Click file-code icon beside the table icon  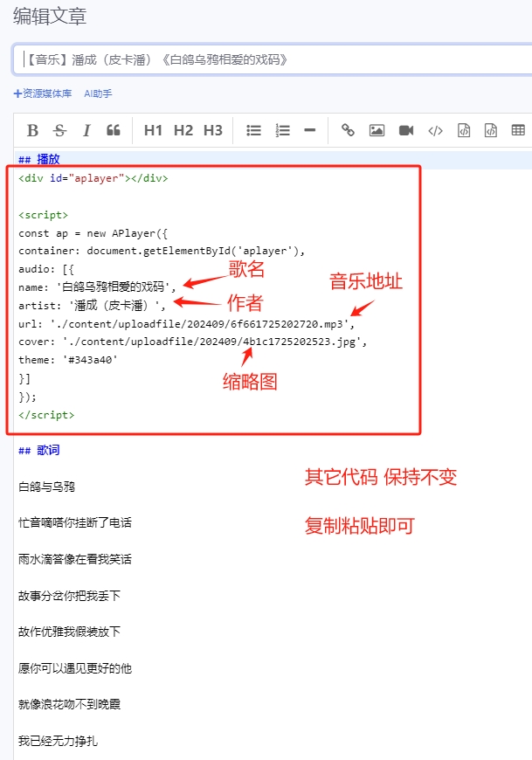[491, 130]
